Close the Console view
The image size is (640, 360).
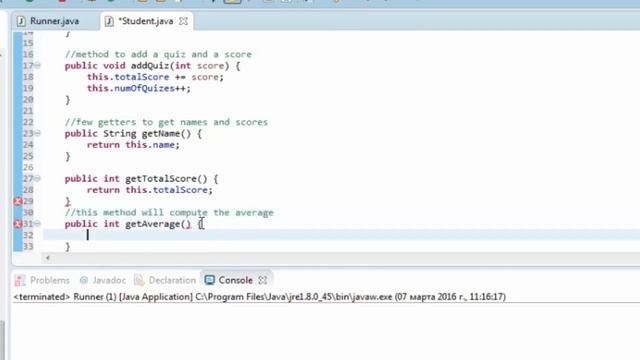[x=263, y=280]
